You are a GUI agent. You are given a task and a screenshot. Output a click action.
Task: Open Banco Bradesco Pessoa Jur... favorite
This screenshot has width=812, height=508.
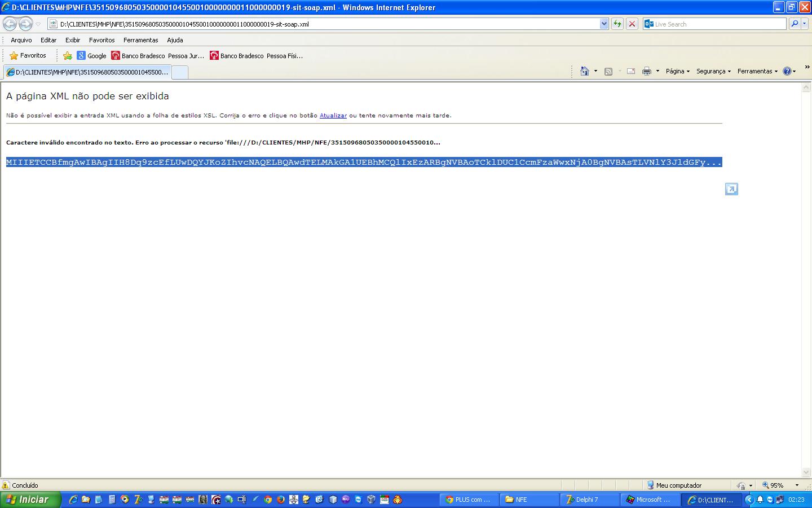[x=158, y=55]
